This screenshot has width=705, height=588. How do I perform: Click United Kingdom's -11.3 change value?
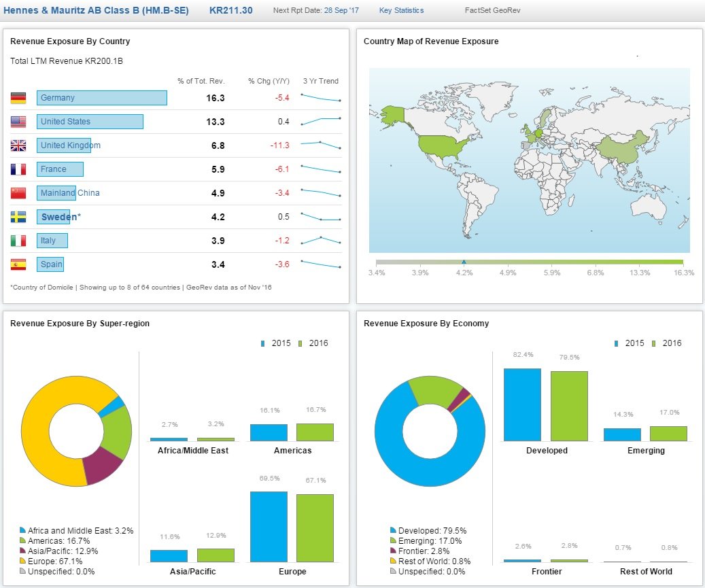(x=279, y=145)
